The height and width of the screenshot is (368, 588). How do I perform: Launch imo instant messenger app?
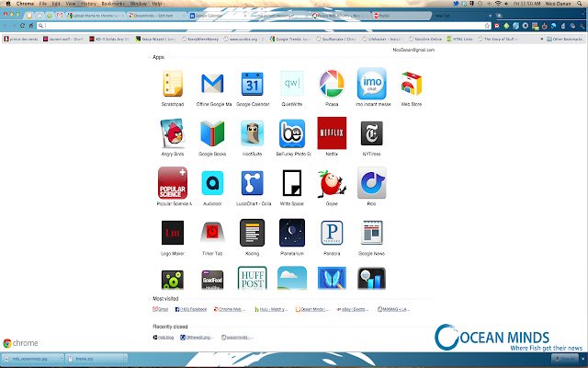(x=371, y=84)
